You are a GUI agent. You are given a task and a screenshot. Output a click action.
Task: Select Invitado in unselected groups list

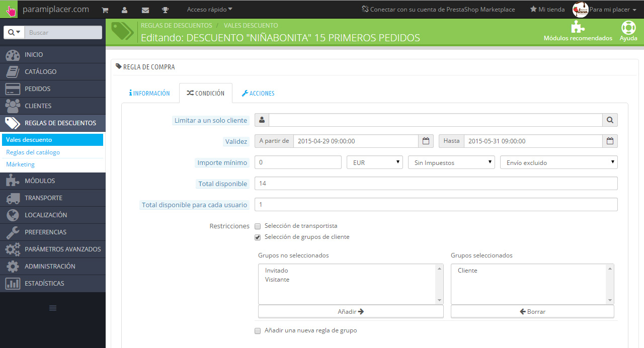[276, 271]
